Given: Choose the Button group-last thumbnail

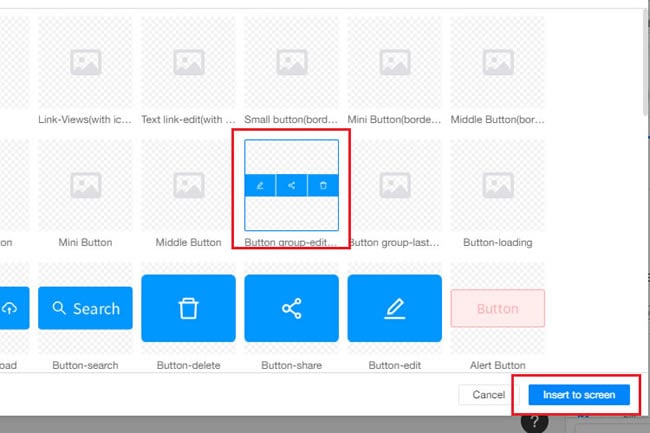Looking at the screenshot, I should tap(395, 185).
